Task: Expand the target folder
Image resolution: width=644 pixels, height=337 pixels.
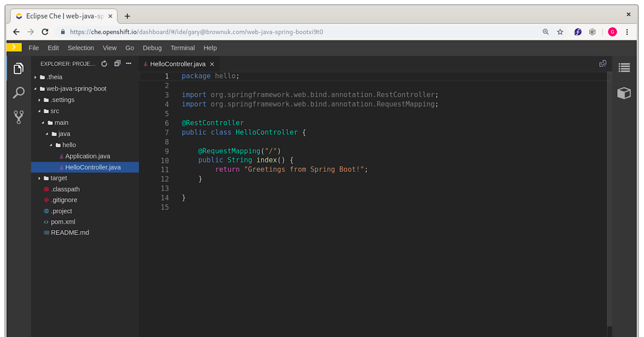Action: pyautogui.click(x=40, y=178)
